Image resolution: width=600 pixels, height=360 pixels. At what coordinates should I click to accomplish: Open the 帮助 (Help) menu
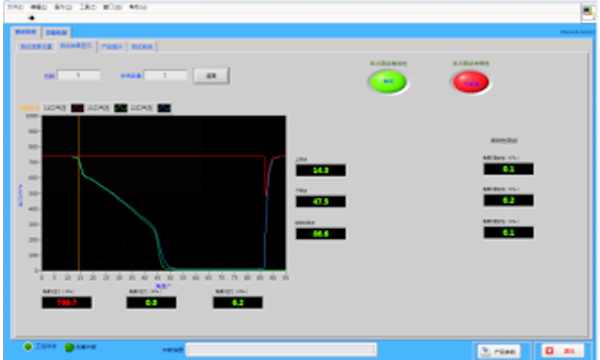pos(137,7)
